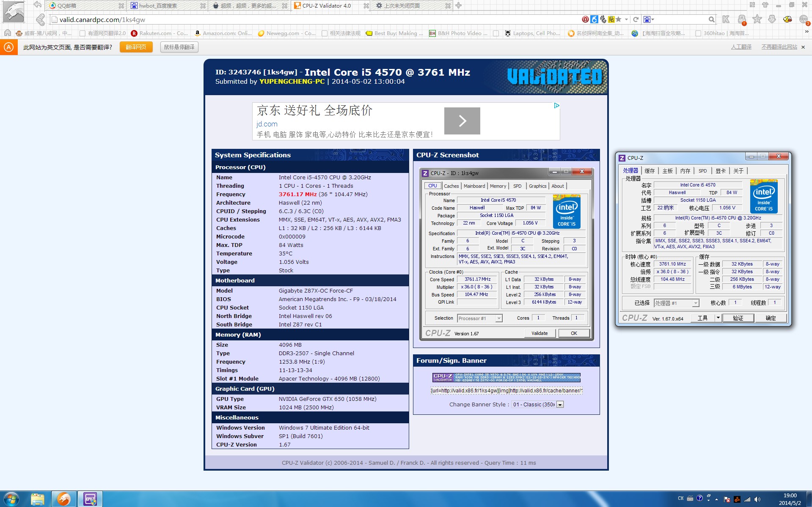Open the Rakuten.com bookmark
The image size is (812, 507).
[x=159, y=33]
